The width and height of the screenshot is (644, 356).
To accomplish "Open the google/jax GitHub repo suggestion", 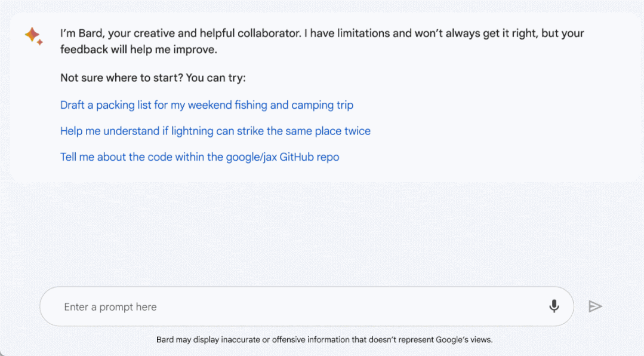I will pos(199,157).
